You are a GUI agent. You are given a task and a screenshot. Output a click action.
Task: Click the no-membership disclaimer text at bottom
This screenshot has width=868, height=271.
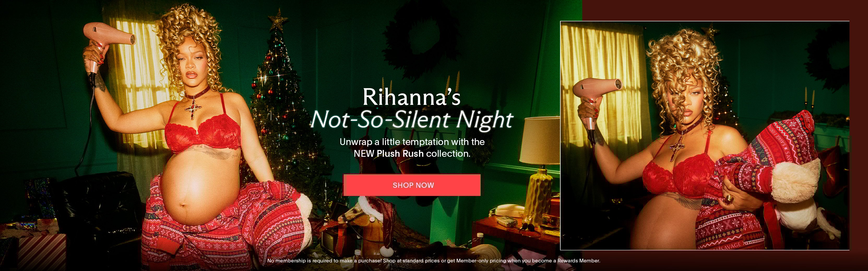(x=434, y=261)
